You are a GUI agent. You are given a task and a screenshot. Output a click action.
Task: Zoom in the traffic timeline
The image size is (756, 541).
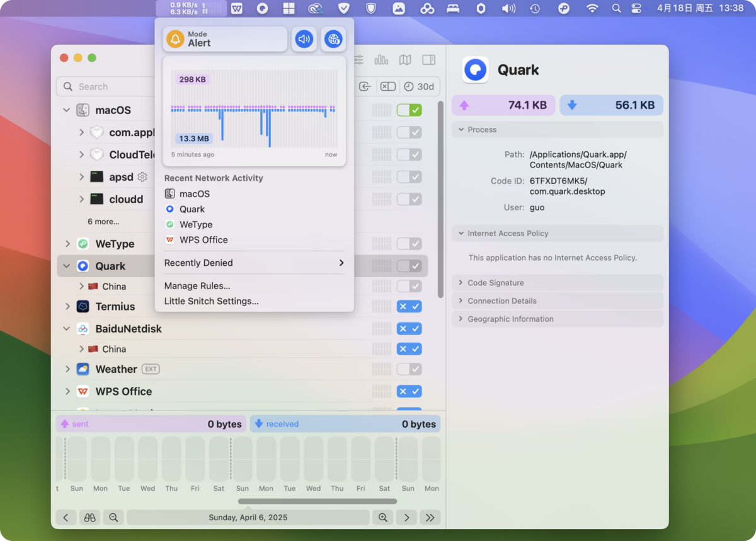pyautogui.click(x=383, y=517)
